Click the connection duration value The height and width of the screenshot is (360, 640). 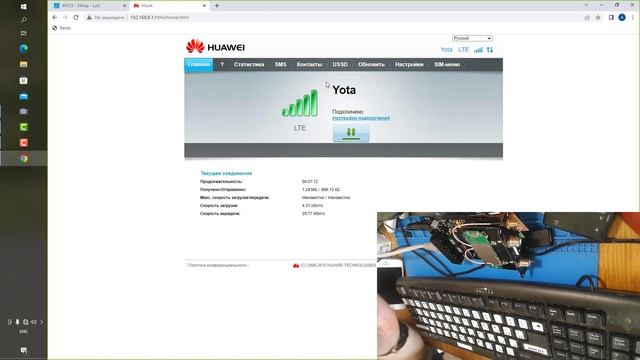click(x=310, y=182)
